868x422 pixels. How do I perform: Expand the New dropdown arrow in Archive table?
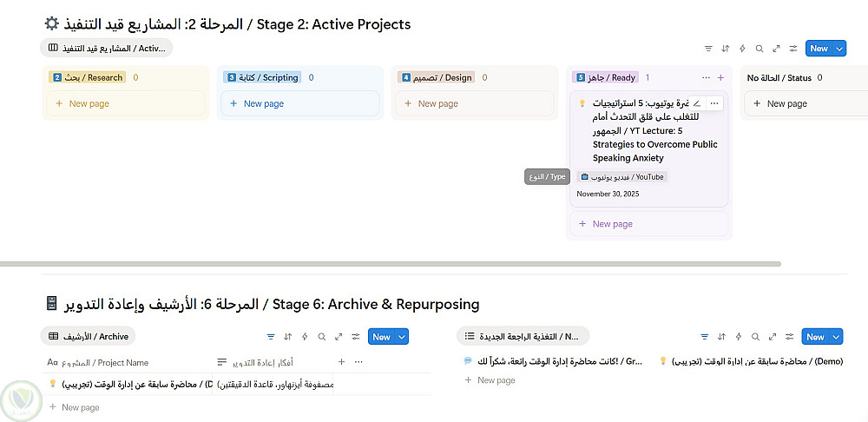401,337
